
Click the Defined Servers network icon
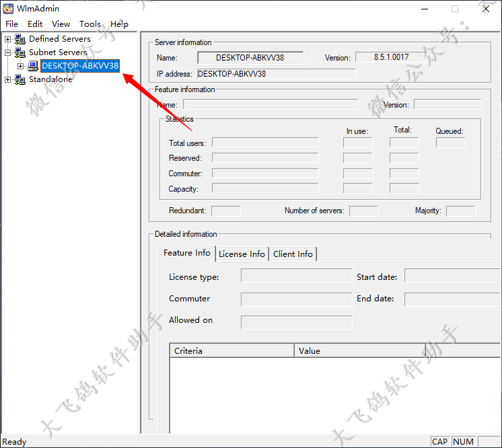(20, 39)
